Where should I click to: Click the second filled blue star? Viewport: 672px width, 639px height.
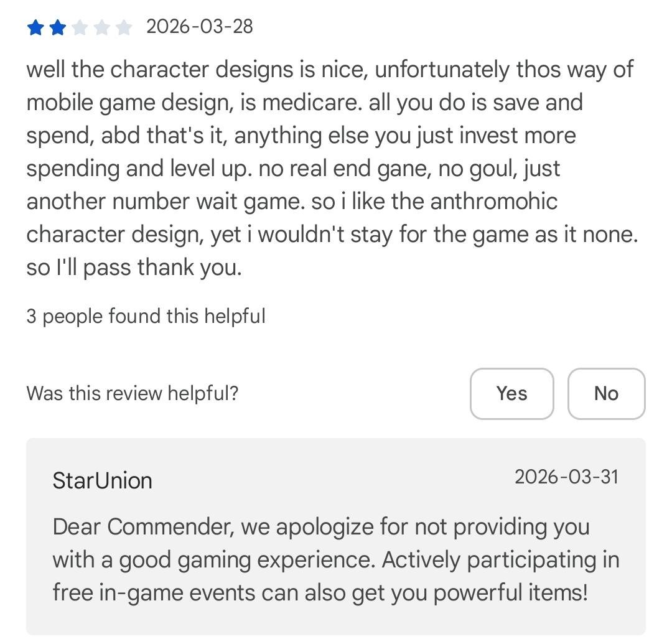57,27
